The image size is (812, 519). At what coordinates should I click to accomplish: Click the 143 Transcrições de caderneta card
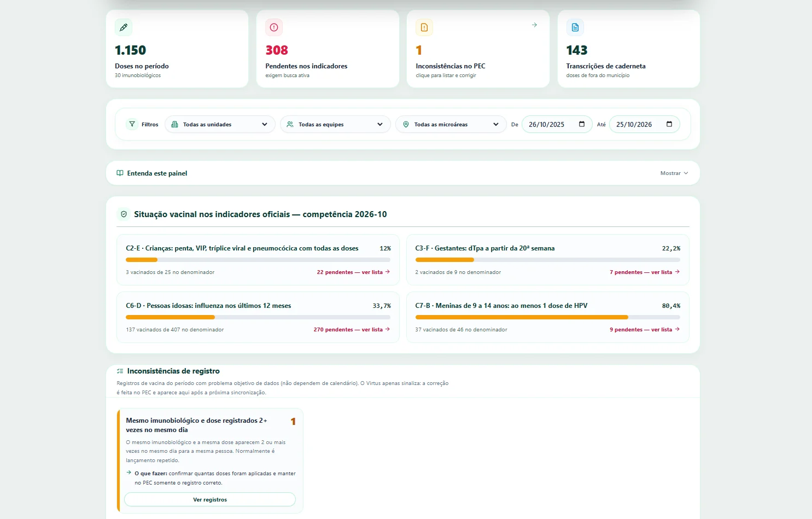point(629,49)
